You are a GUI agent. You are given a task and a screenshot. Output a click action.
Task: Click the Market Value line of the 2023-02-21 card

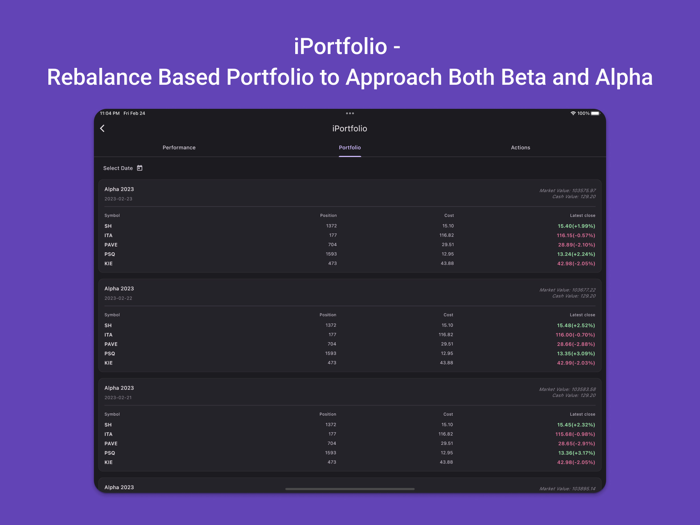(x=567, y=389)
